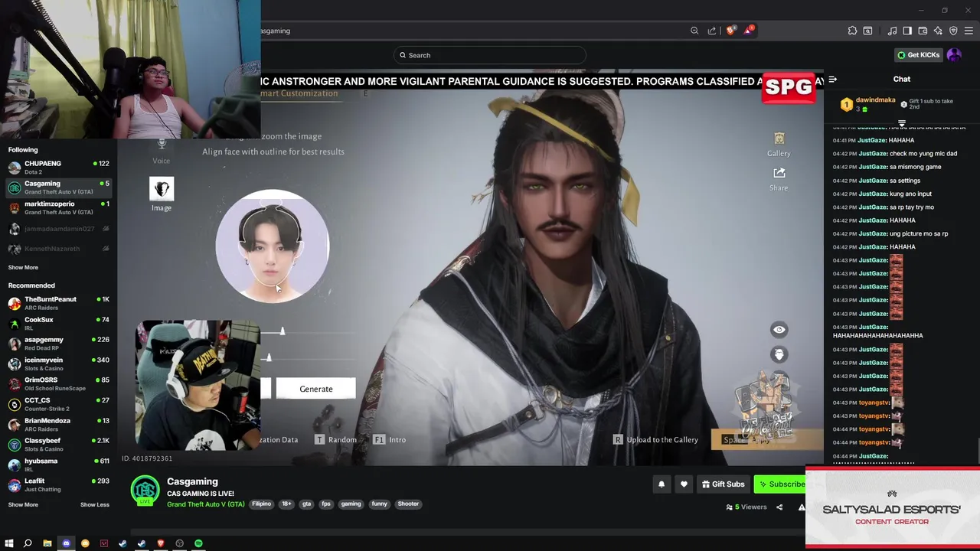Select the Voice microphone option
Screen dimensions: 980x551
pyautogui.click(x=162, y=150)
